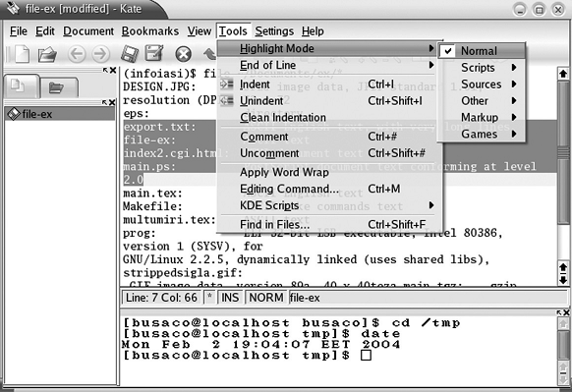
Task: Click the Line 7 Col 66 status
Action: (161, 298)
